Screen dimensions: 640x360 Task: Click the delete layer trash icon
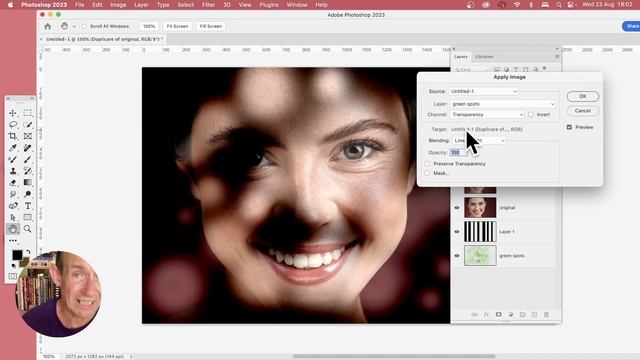point(546,315)
